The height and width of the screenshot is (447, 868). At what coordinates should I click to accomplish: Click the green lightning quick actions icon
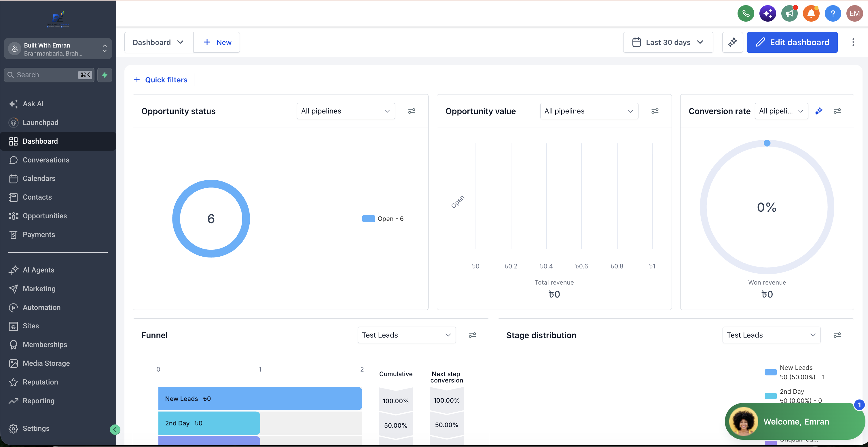pos(105,75)
